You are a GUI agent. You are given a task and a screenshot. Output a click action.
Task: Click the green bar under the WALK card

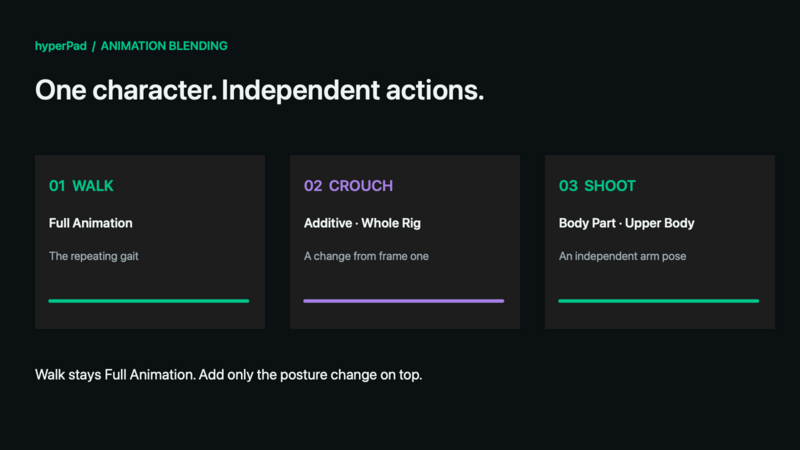(x=148, y=301)
